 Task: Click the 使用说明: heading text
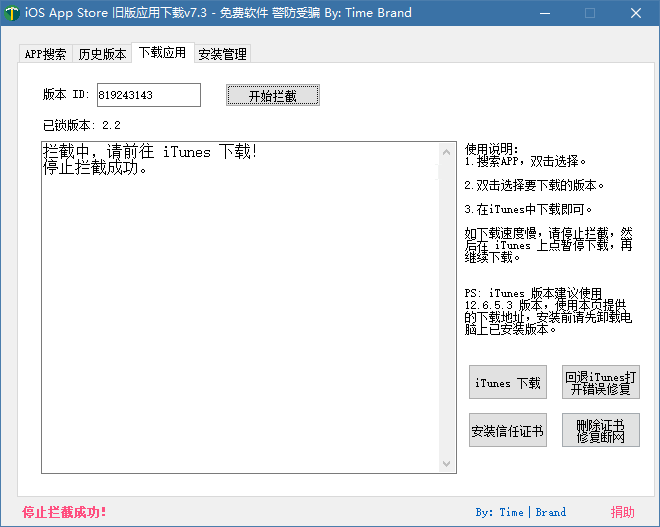tap(491, 149)
